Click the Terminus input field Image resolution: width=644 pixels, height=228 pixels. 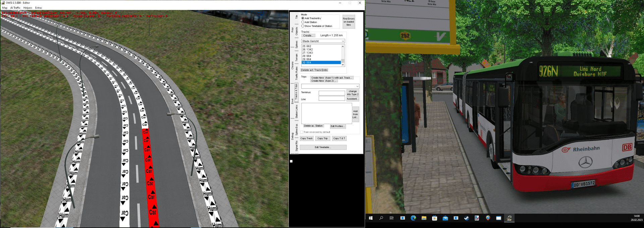click(x=331, y=93)
